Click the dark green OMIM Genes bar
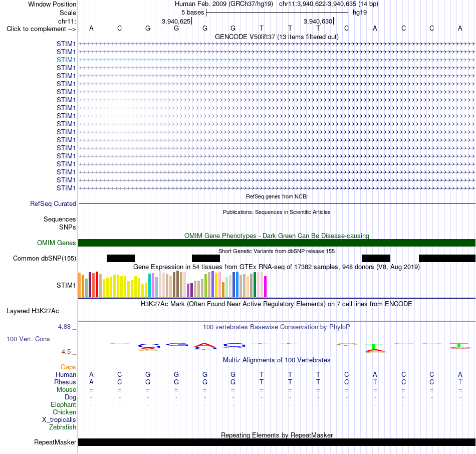The image size is (476, 454). [x=277, y=243]
